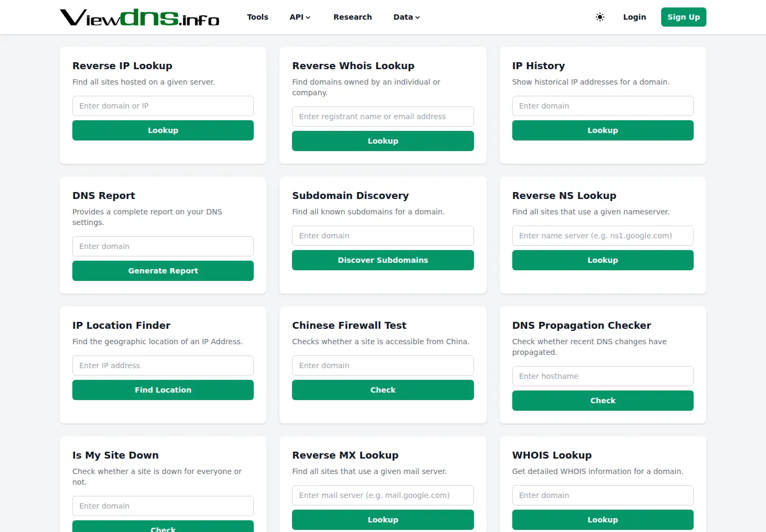Focus the Is My Site Down domain field
766x532 pixels.
click(163, 506)
